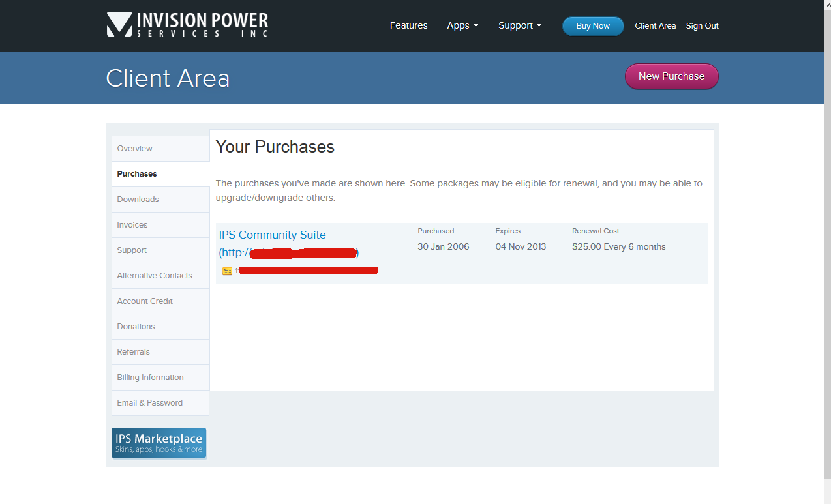Start a New Purchase
The image size is (831, 504).
pyautogui.click(x=671, y=76)
